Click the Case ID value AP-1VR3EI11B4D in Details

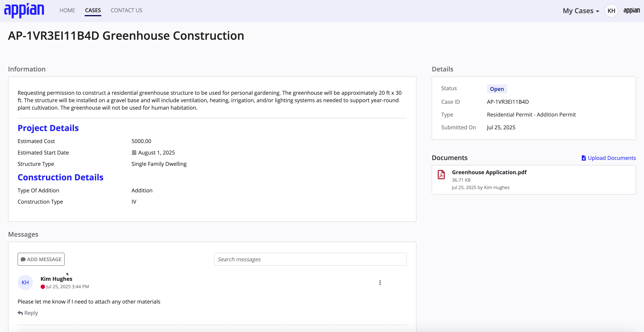coord(508,102)
